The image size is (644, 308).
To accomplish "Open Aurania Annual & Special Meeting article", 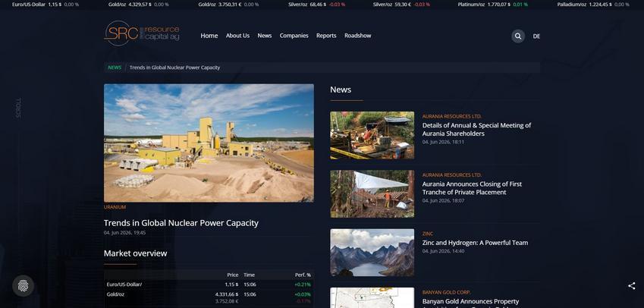I will click(476, 130).
